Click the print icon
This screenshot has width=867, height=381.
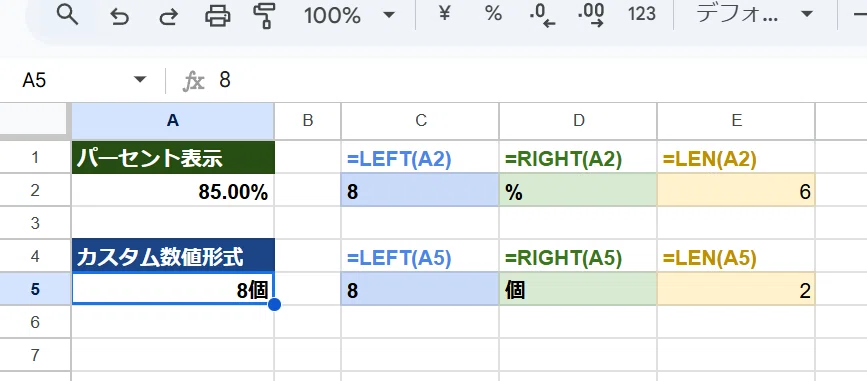(218, 15)
